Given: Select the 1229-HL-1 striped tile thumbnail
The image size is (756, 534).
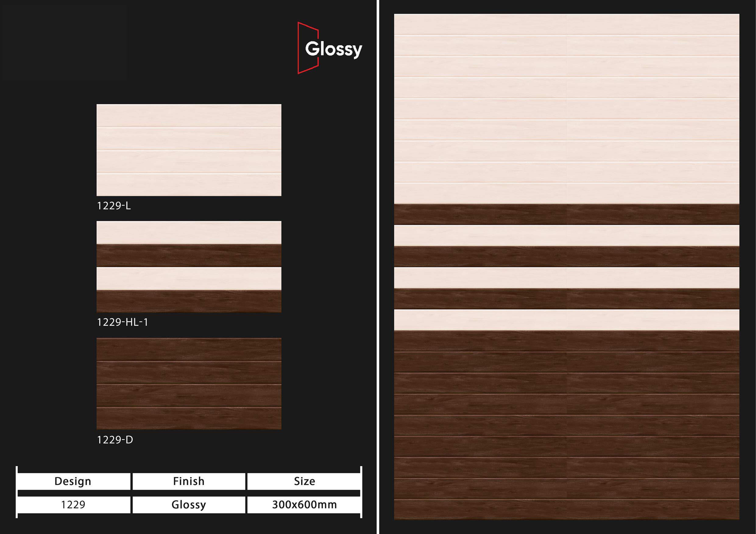Looking at the screenshot, I should pyautogui.click(x=189, y=267).
